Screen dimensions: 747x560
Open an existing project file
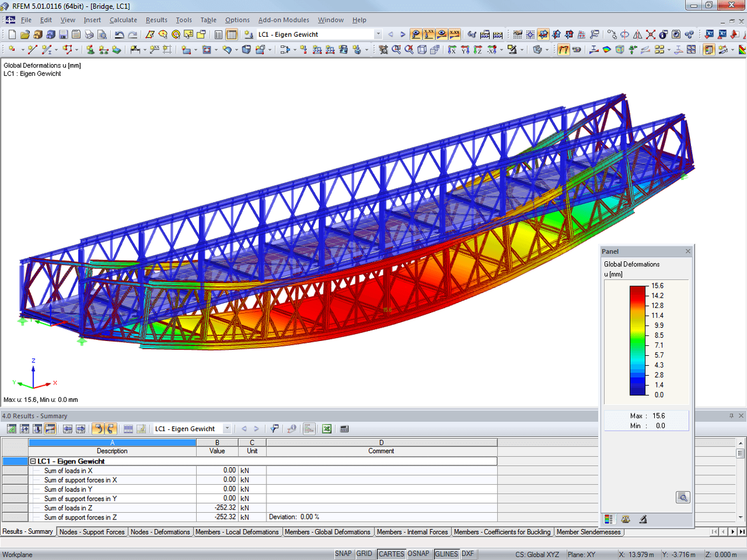tap(24, 34)
